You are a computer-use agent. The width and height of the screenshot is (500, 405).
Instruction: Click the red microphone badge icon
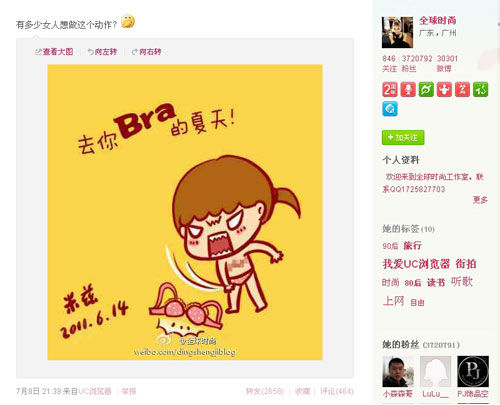pos(408,89)
